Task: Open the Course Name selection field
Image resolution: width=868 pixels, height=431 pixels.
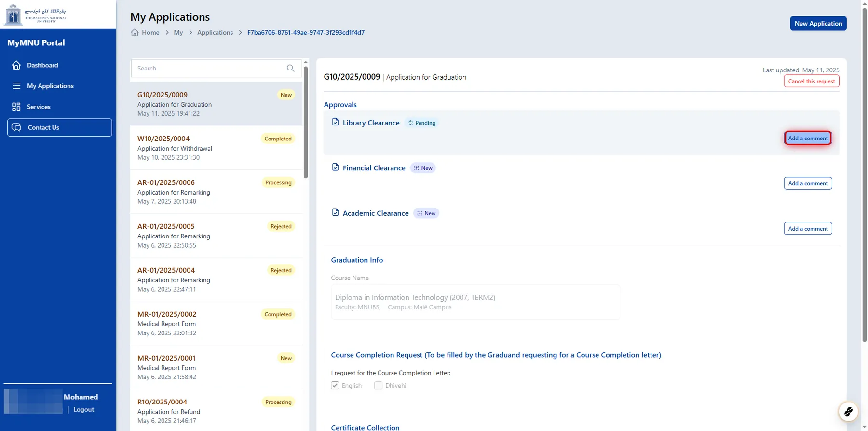Action: coord(475,302)
